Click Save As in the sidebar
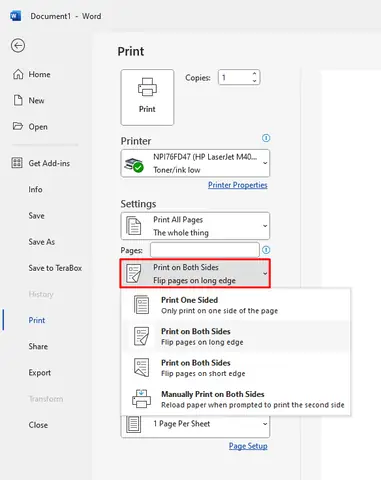 coord(42,242)
